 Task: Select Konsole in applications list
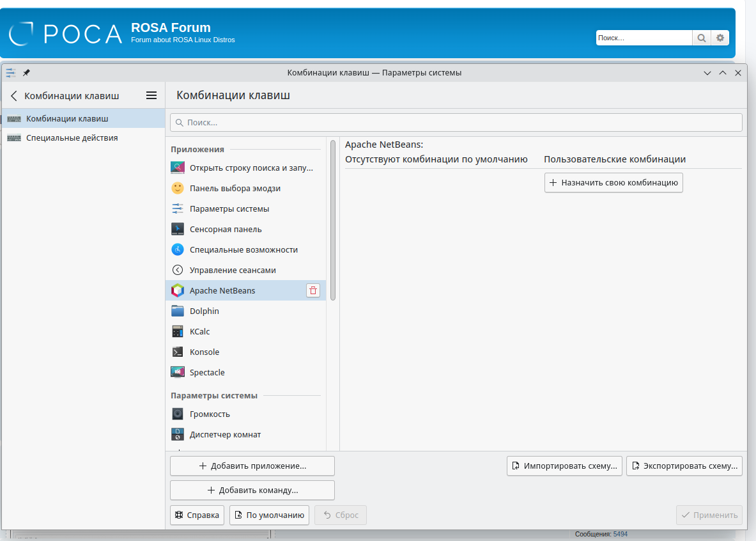pyautogui.click(x=246, y=352)
